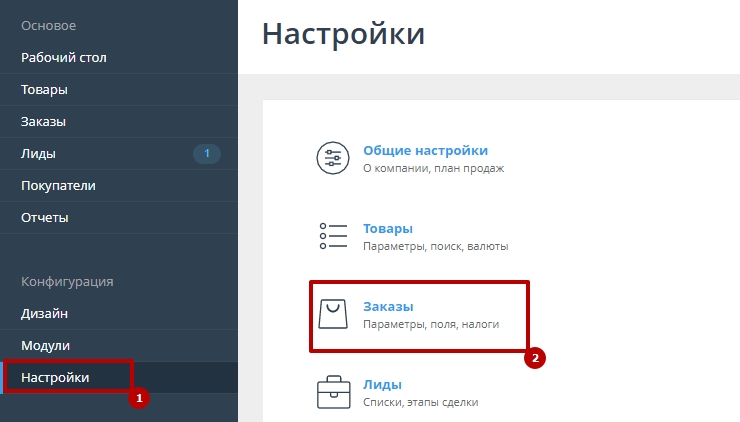
Task: Open Модули under Конфигурация
Action: pos(46,346)
